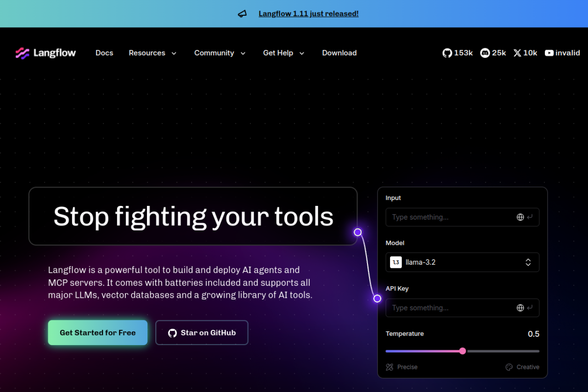Image resolution: width=588 pixels, height=392 pixels.
Task: Open the Model llama-3.2 dropdown
Action: point(463,262)
